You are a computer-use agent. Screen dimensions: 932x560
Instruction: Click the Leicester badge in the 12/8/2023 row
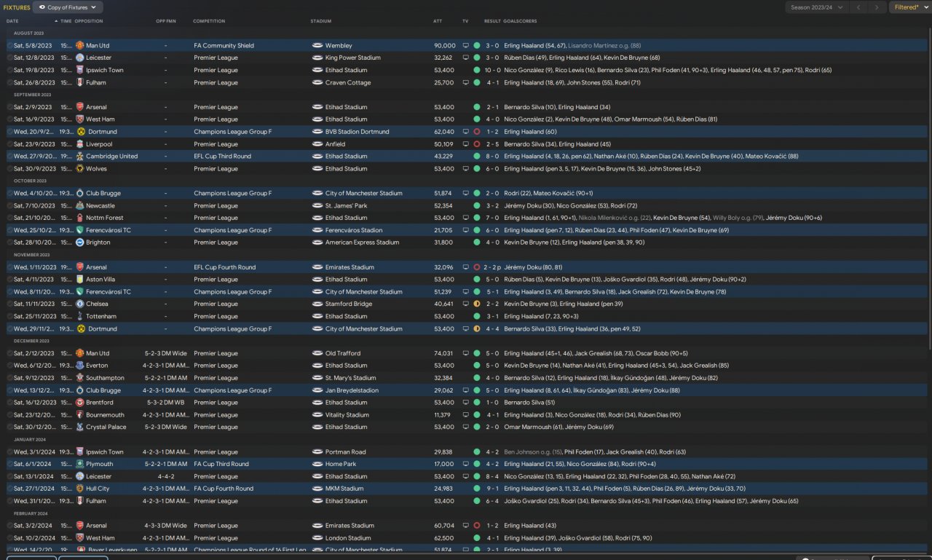pos(80,58)
